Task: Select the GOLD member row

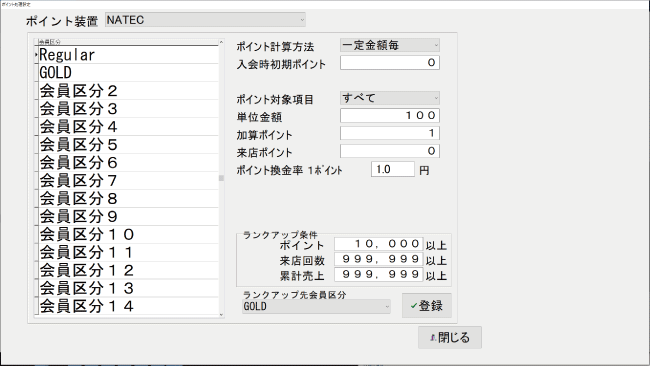Action: pyautogui.click(x=129, y=73)
